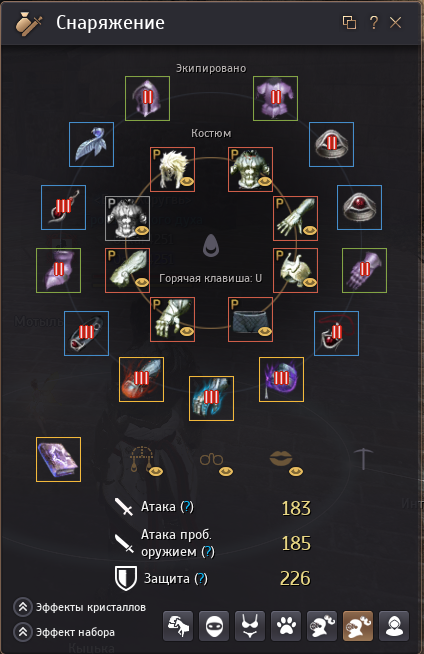Image resolution: width=424 pixels, height=654 pixels.
Task: Click the paw pet button in bottom bar
Action: pos(286,626)
